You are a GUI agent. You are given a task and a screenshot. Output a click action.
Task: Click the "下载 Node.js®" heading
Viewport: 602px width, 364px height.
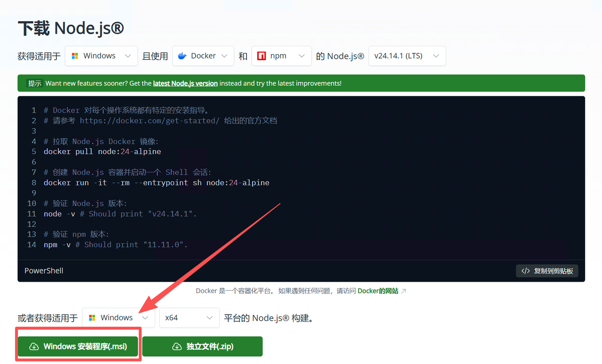[71, 29]
